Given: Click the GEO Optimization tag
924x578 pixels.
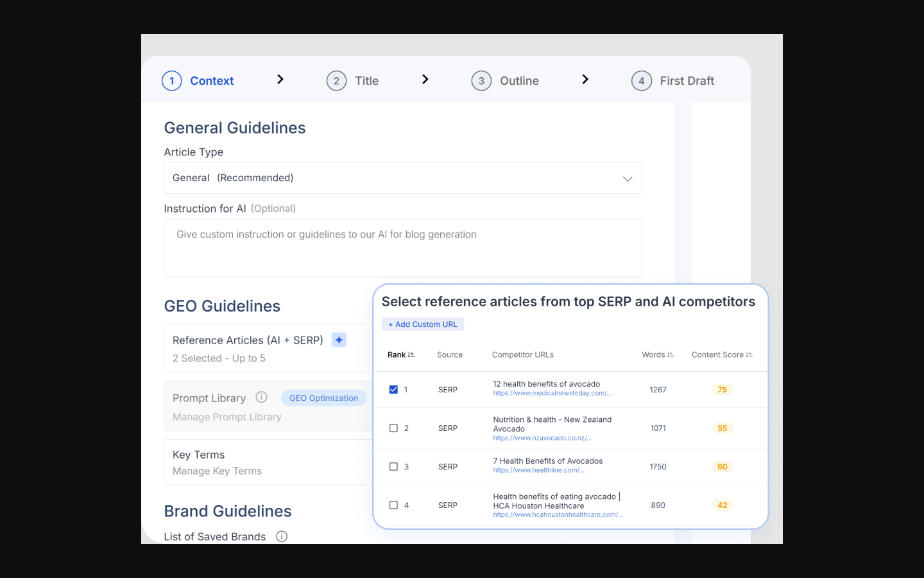Looking at the screenshot, I should click(324, 398).
